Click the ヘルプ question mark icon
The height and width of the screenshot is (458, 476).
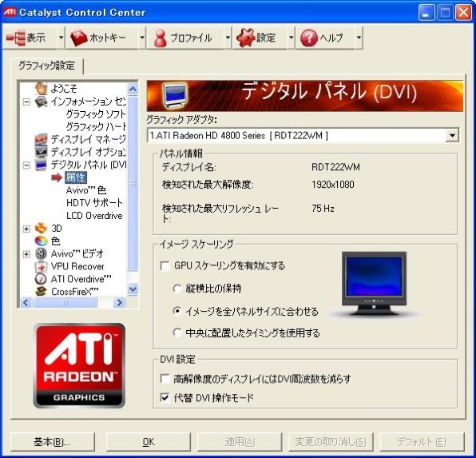tap(309, 38)
